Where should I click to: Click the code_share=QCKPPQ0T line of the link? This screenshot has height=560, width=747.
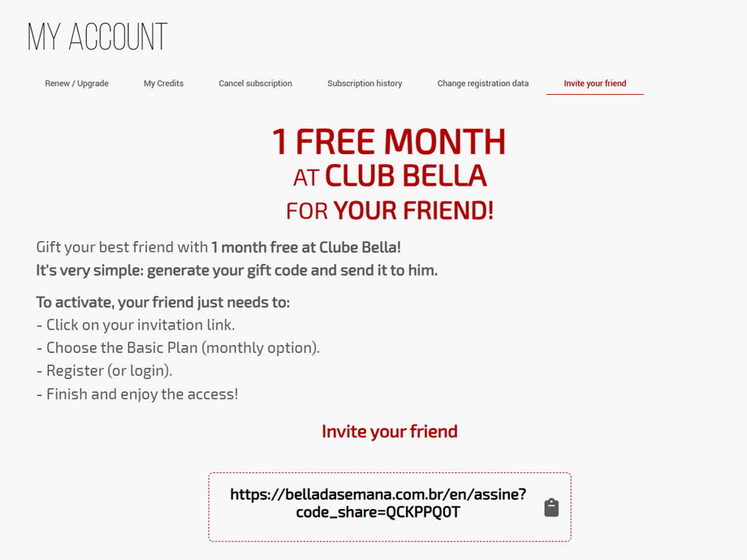point(378,512)
